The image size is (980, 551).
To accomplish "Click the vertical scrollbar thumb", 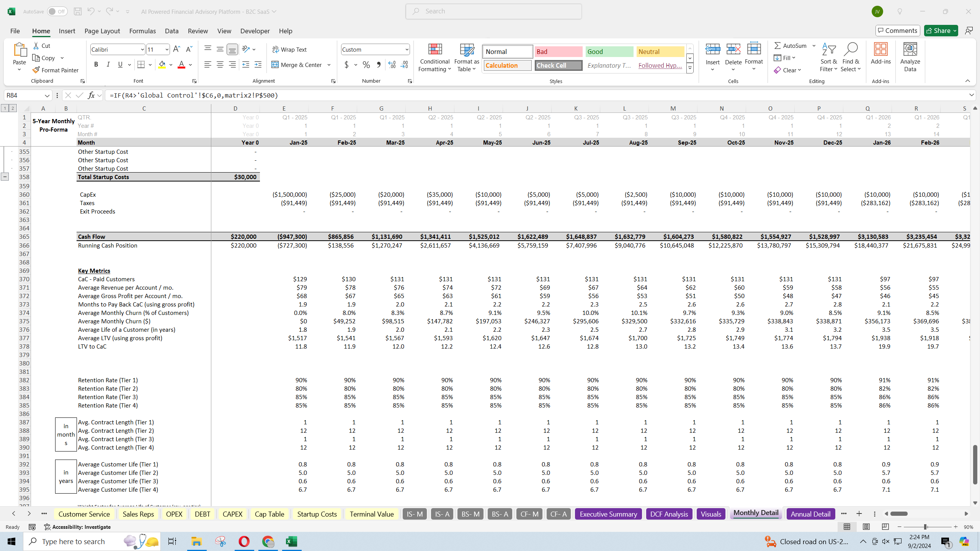I will pyautogui.click(x=975, y=465).
